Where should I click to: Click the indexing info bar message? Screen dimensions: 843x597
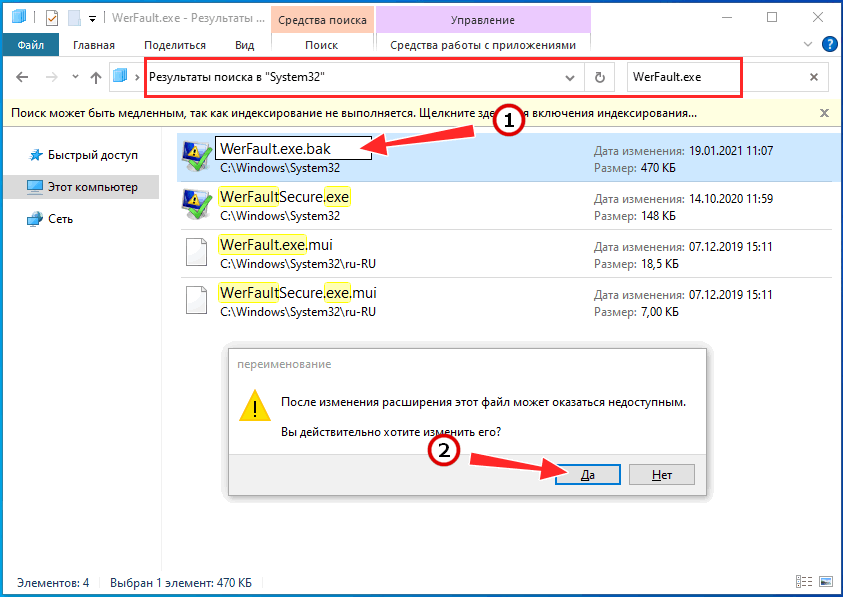point(354,113)
